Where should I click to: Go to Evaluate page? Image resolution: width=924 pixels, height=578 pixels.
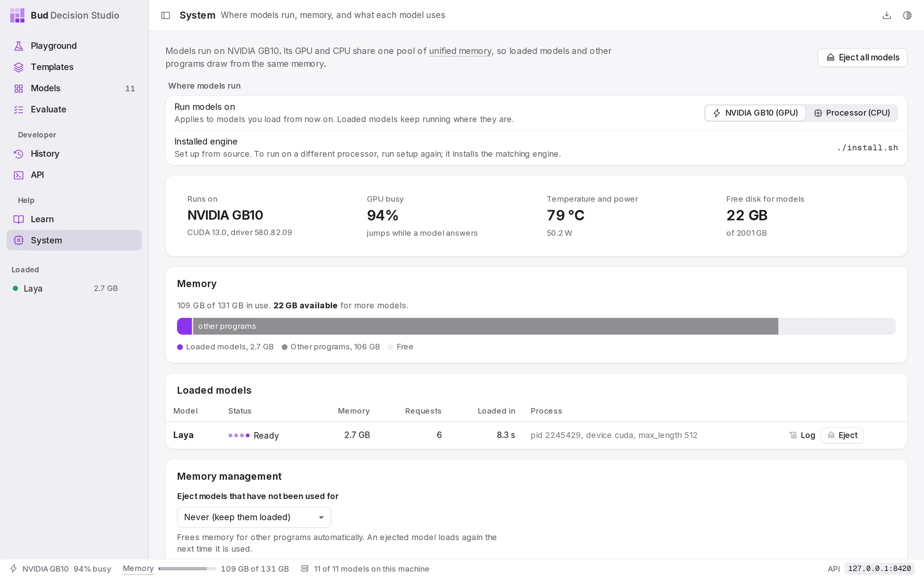74,110
